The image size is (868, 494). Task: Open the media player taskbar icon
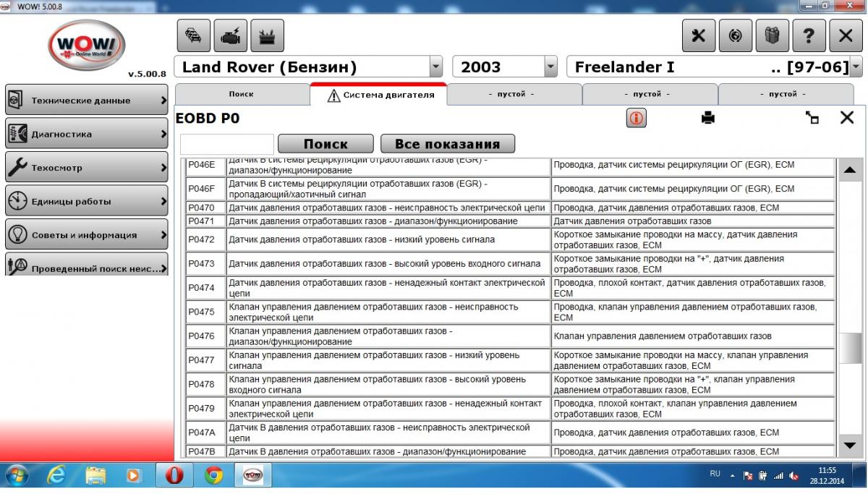[134, 475]
